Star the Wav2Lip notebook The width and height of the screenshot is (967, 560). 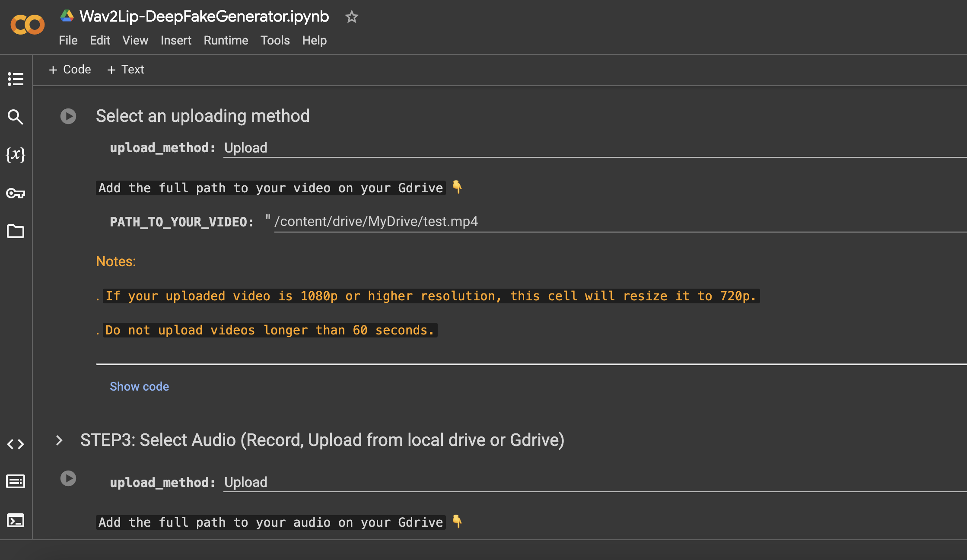pyautogui.click(x=352, y=17)
